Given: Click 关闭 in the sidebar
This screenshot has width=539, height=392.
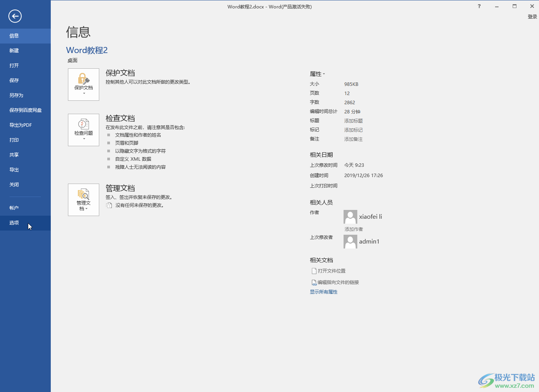Looking at the screenshot, I should click(25, 185).
